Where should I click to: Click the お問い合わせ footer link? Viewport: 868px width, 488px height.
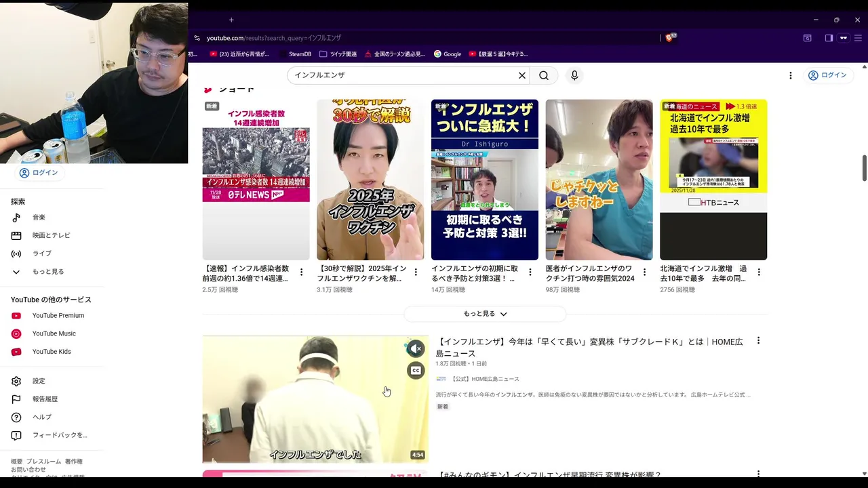(x=28, y=470)
